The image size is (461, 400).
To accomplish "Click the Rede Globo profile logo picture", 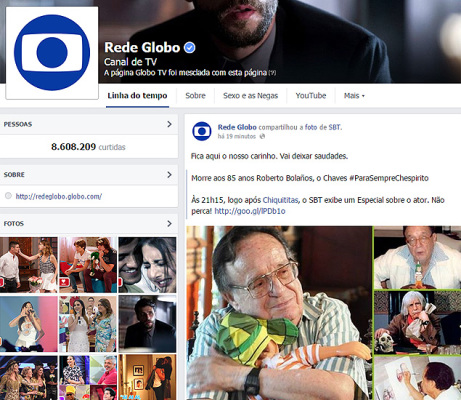I will pyautogui.click(x=52, y=53).
